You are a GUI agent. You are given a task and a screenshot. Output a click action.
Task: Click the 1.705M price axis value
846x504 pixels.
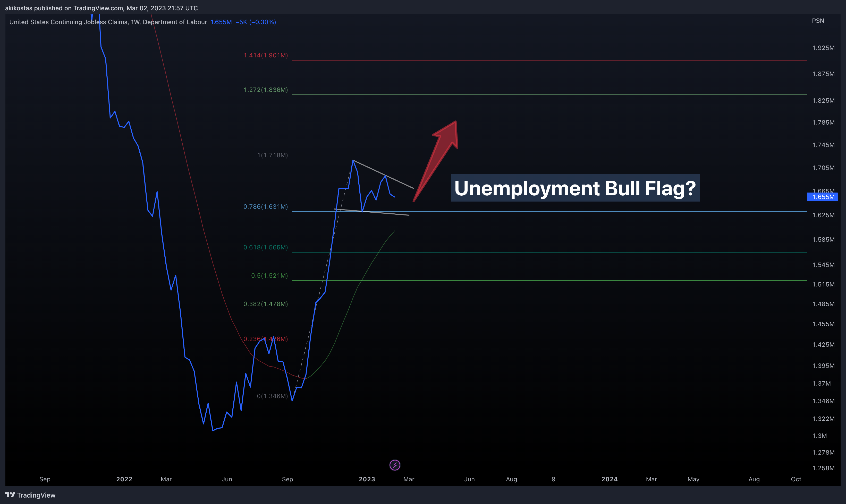(x=823, y=168)
